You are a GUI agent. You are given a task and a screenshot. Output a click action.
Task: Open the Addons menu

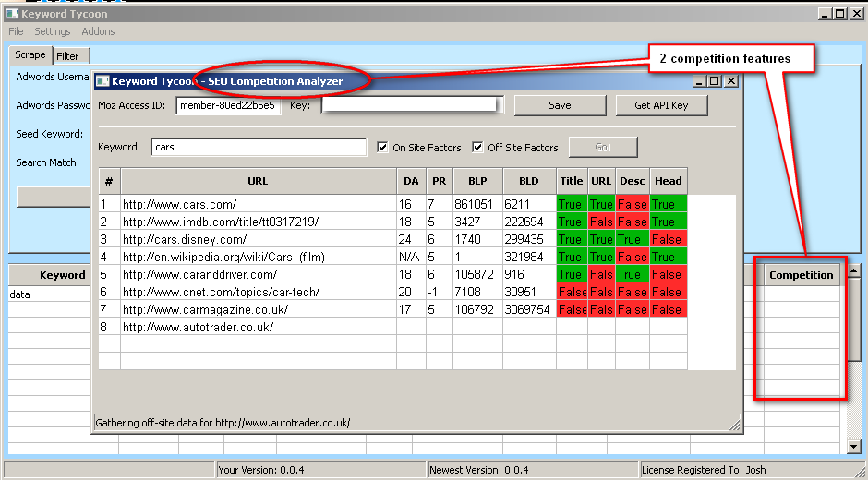(98, 31)
